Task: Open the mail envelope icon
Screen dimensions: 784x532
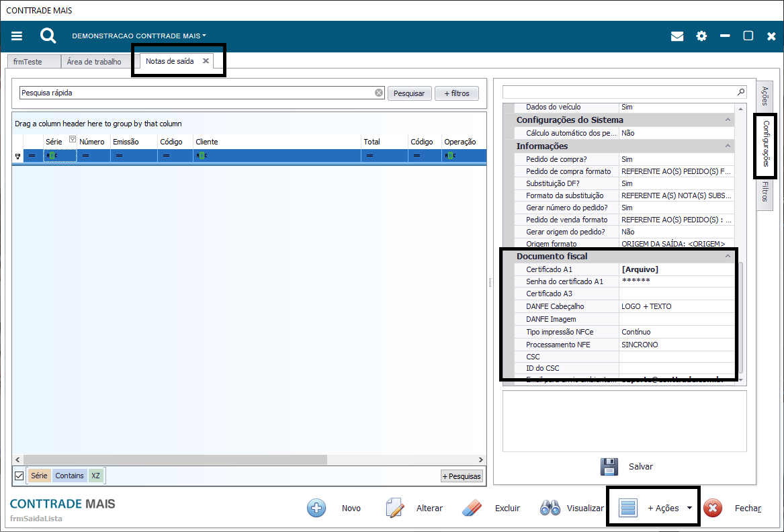Action: point(677,36)
